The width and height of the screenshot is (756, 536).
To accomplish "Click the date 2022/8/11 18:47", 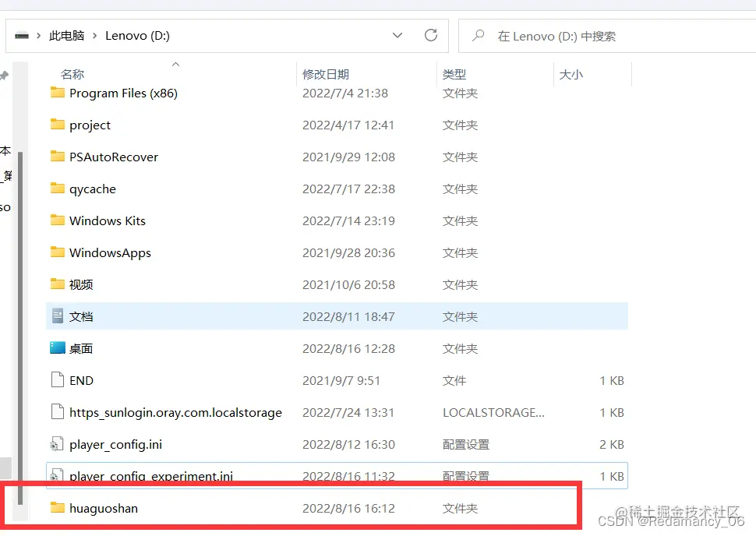I will [348, 316].
